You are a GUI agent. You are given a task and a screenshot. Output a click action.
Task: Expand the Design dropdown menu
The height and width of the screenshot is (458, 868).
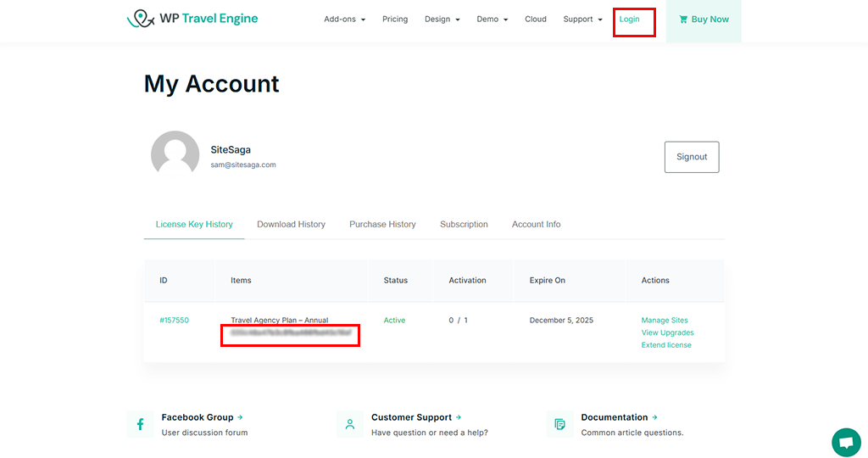click(442, 19)
